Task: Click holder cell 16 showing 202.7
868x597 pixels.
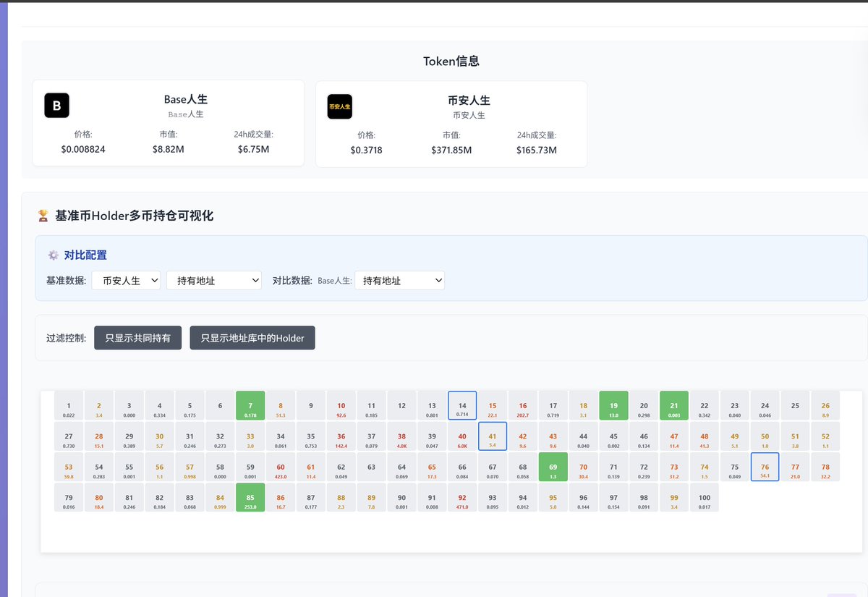Action: pos(523,405)
